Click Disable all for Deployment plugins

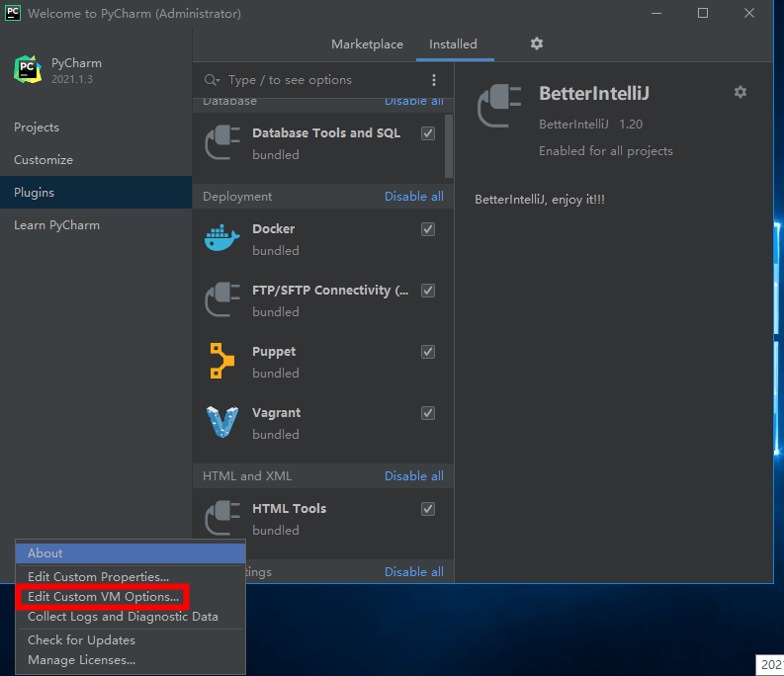(x=414, y=196)
